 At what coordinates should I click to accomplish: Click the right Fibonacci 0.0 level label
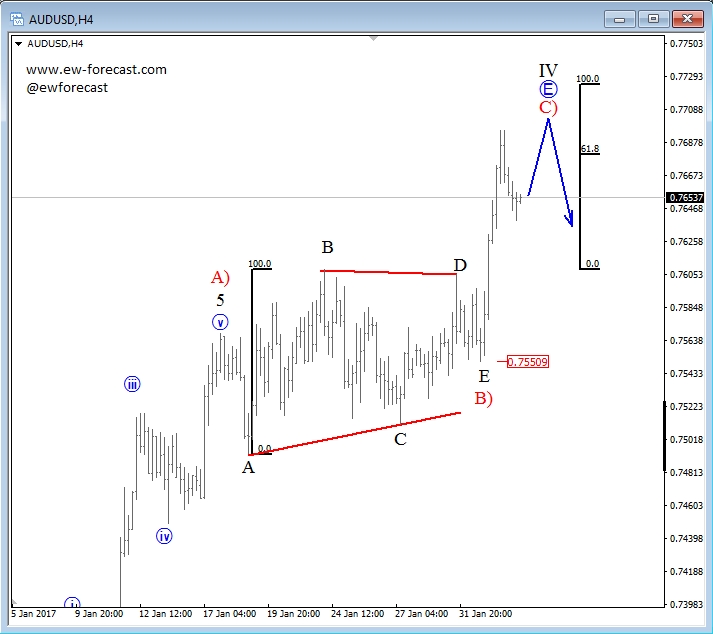click(592, 264)
